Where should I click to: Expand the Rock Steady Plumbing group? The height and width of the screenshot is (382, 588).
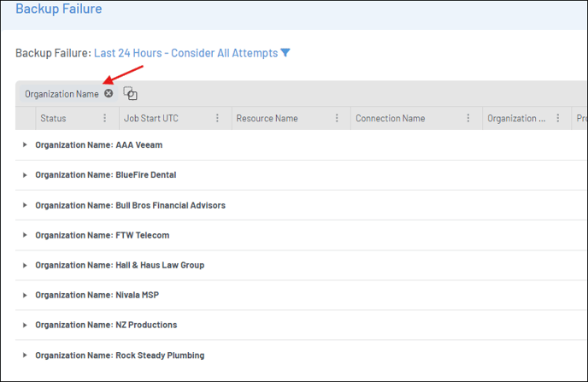point(25,355)
